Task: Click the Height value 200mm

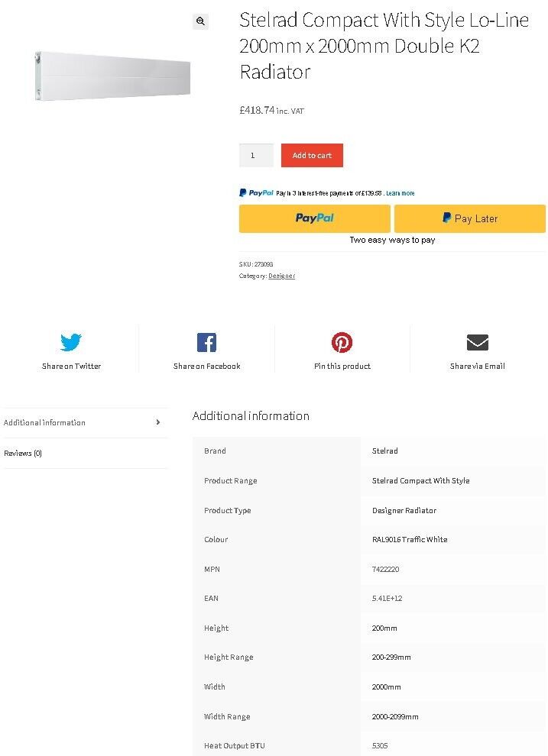Action: pos(384,628)
